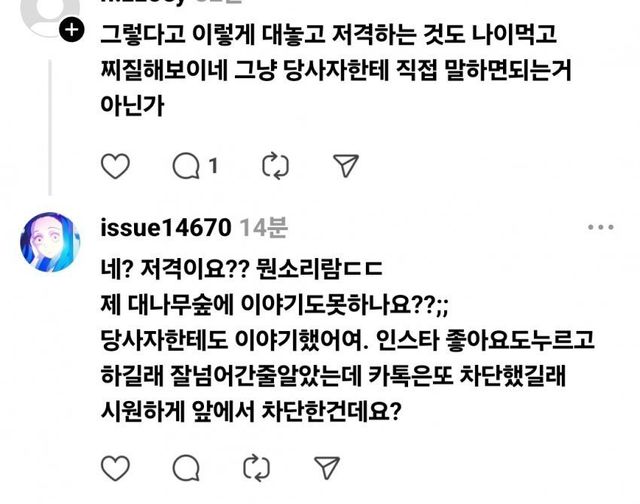Image resolution: width=640 pixels, height=504 pixels.
Task: Repost issue14670's reply
Action: [x=256, y=468]
